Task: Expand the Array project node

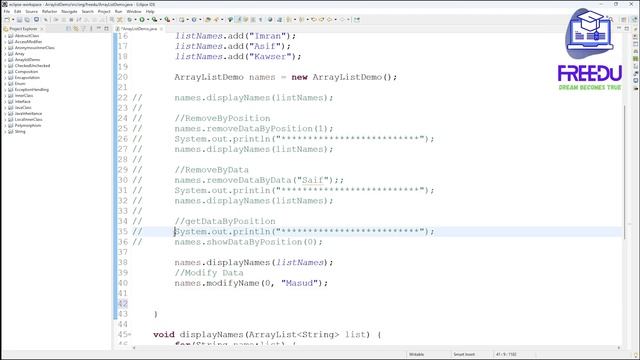Action: (5, 54)
